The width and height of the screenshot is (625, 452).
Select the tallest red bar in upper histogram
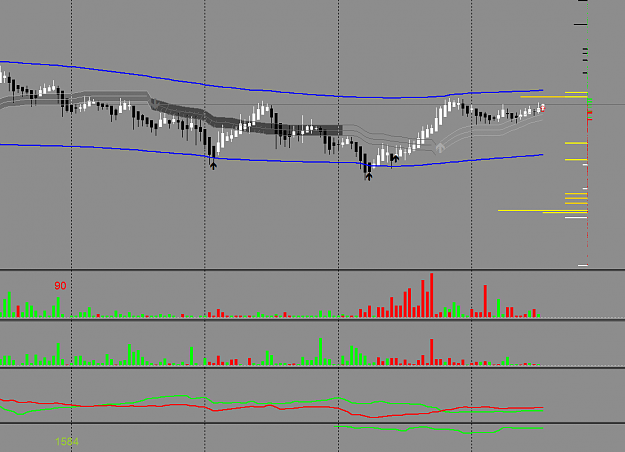pyautogui.click(x=431, y=295)
